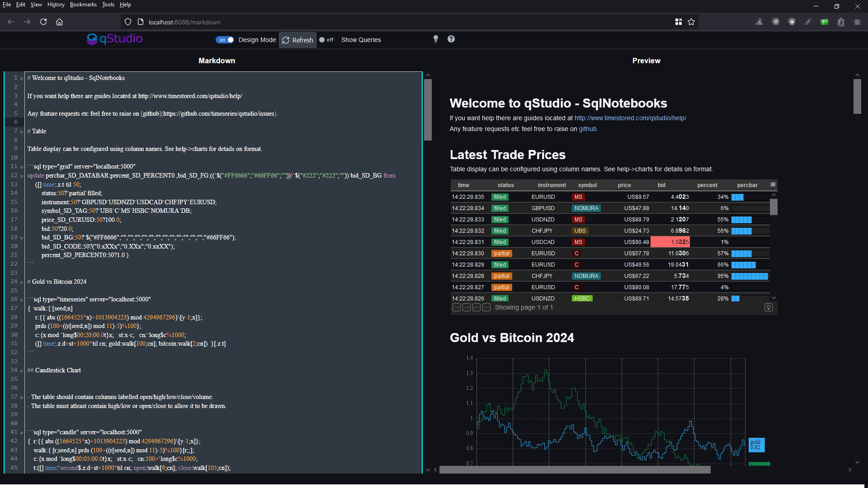
Task: Open the Tools menu
Action: (108, 5)
